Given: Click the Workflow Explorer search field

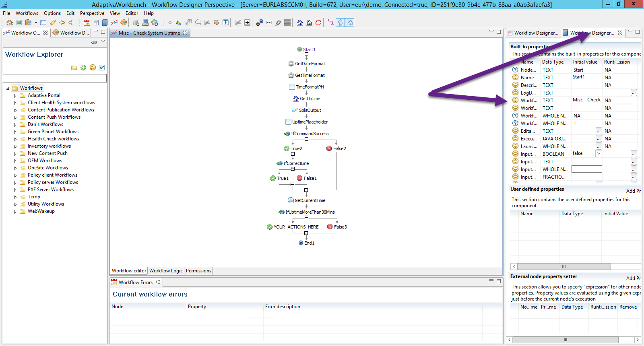Looking at the screenshot, I should (55, 78).
